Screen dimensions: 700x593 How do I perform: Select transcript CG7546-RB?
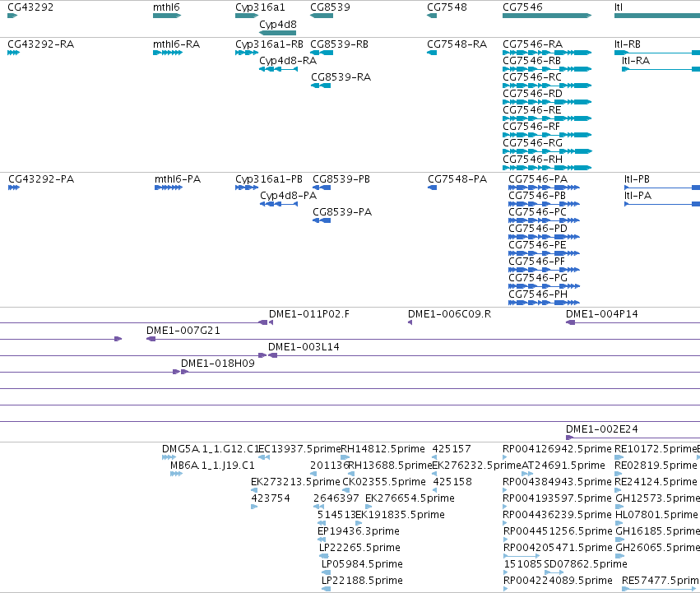547,69
